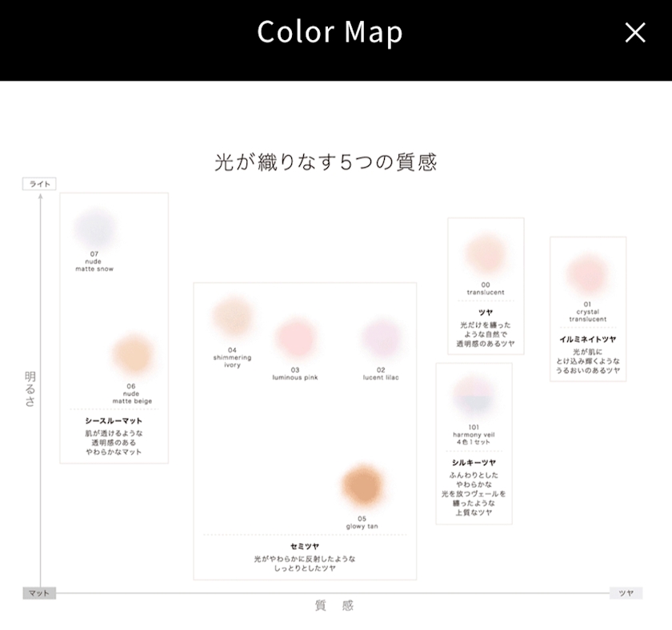
Task: Select the 05 glowy tan swatch
Action: (362, 485)
